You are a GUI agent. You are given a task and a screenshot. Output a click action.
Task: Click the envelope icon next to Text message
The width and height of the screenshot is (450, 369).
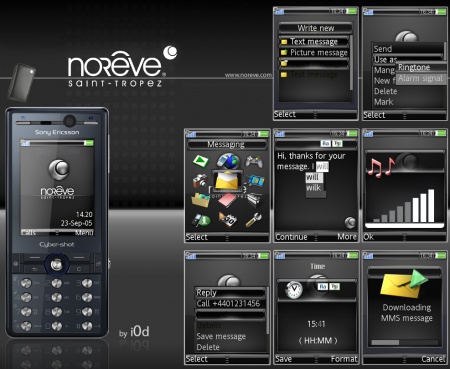[284, 42]
